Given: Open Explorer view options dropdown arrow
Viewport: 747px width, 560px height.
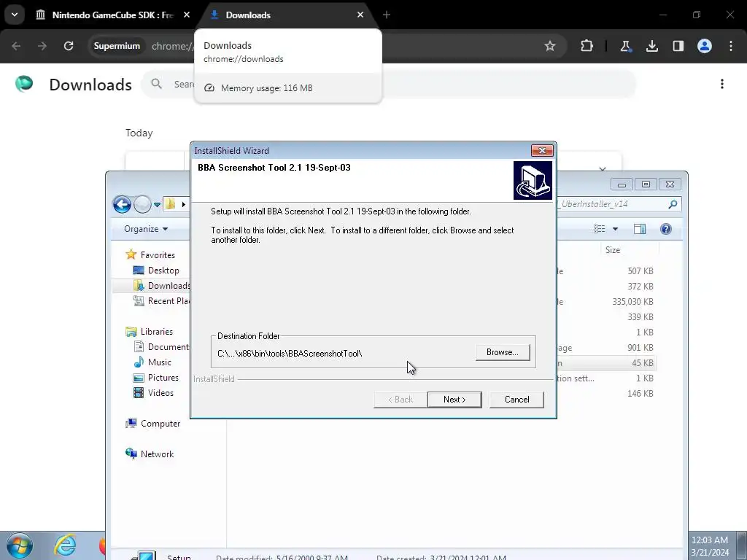Looking at the screenshot, I should [x=615, y=229].
